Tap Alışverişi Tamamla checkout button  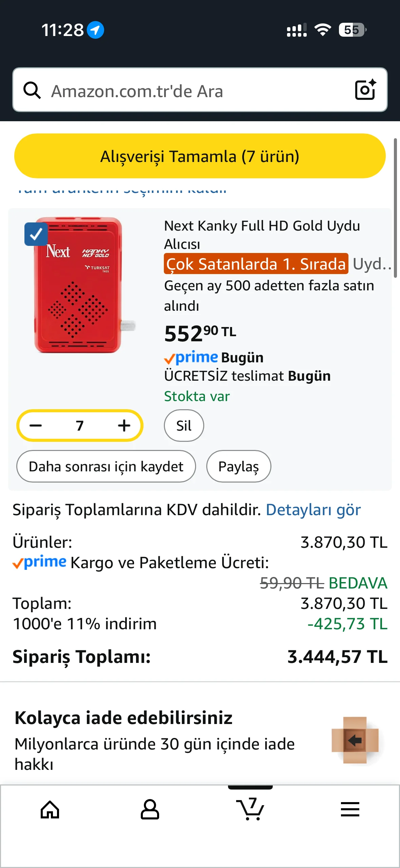(x=200, y=156)
